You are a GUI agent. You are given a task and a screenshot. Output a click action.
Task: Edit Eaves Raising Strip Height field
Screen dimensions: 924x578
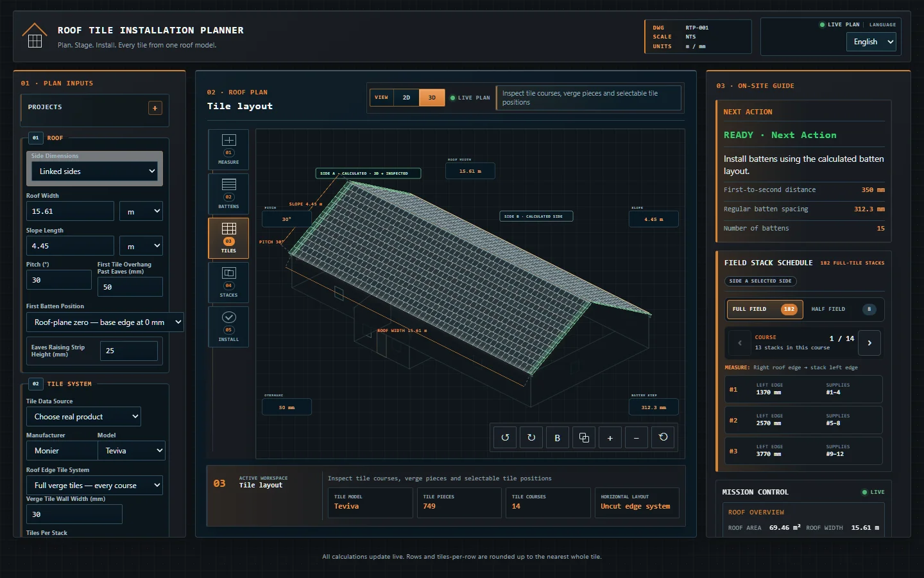[129, 351]
